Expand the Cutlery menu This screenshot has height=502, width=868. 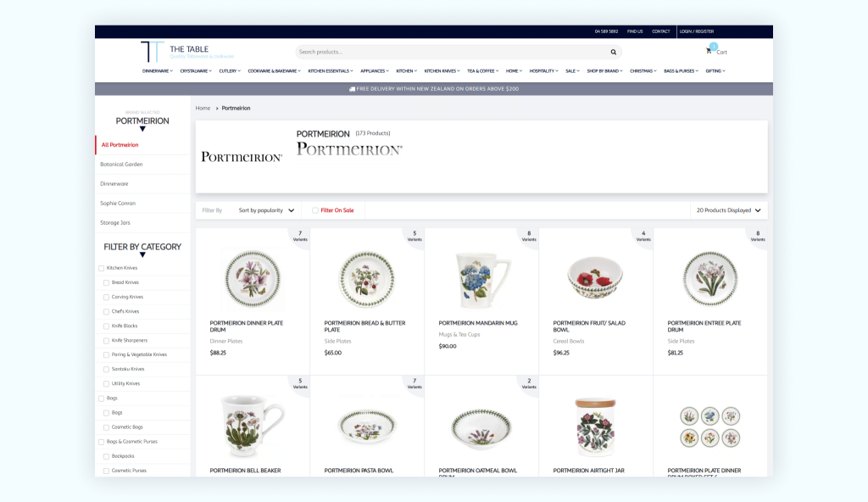point(230,71)
